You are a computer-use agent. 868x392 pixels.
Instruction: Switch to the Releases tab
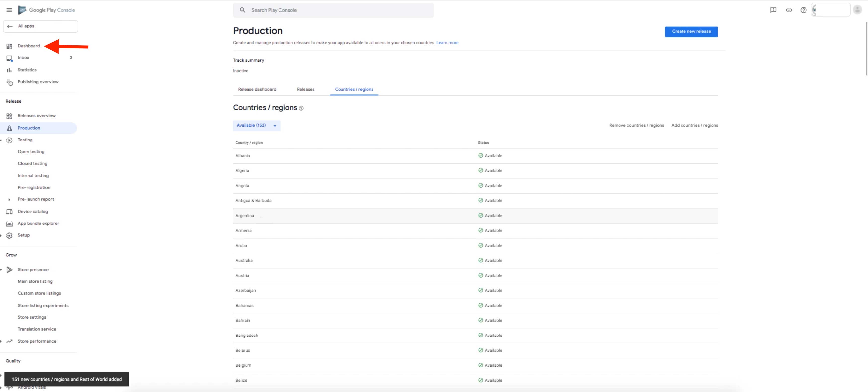coord(305,90)
